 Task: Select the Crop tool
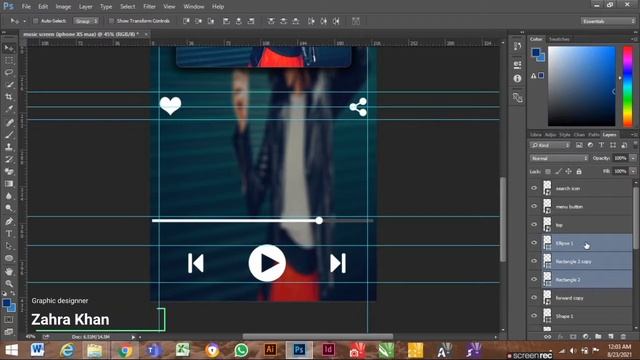[x=9, y=97]
